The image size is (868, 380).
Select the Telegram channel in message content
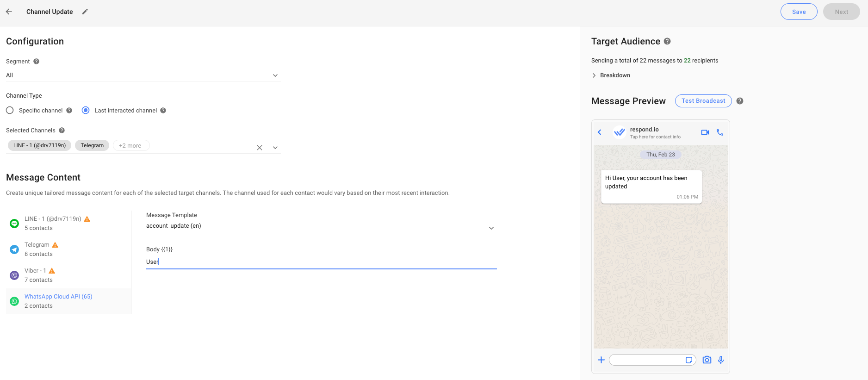37,249
